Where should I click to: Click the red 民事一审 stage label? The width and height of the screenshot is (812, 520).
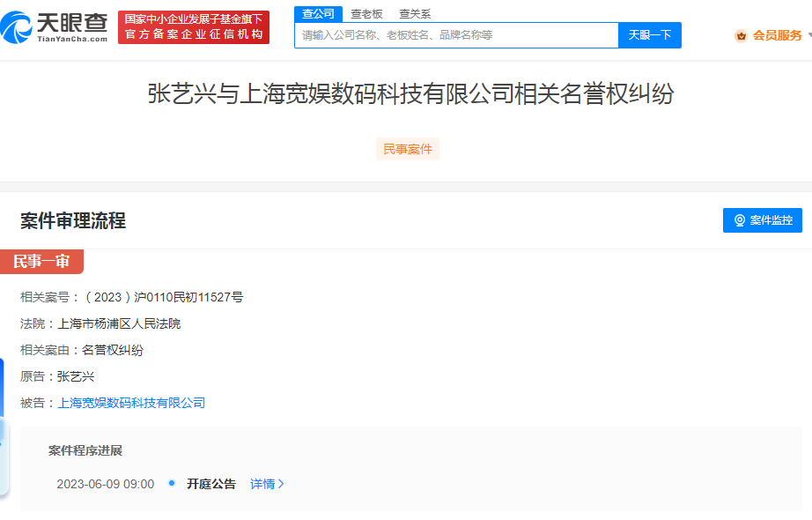[41, 261]
